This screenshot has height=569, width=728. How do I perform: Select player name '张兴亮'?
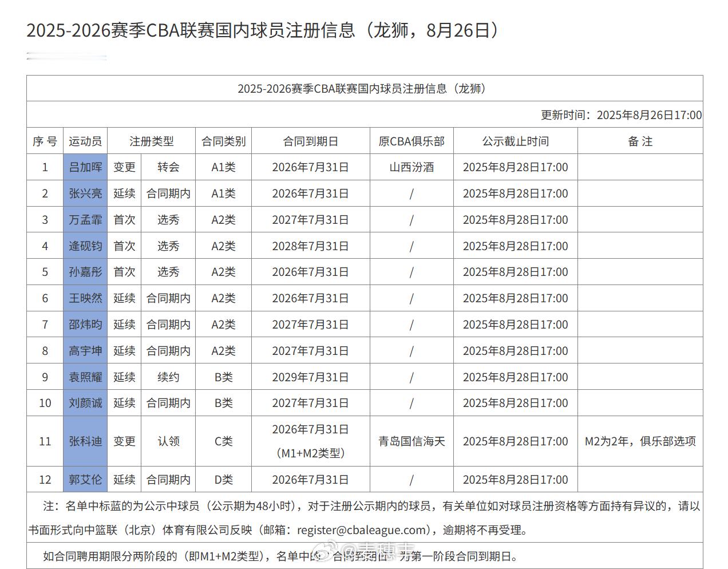tap(85, 193)
